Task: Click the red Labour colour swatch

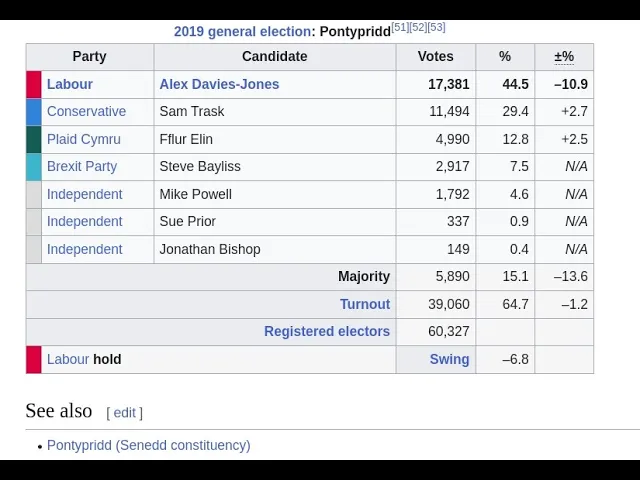Action: 34,84
